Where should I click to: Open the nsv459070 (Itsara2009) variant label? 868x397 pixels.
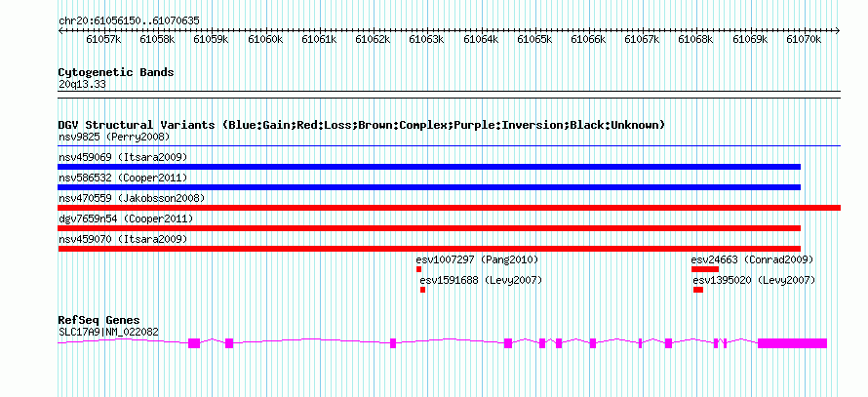tap(123, 239)
